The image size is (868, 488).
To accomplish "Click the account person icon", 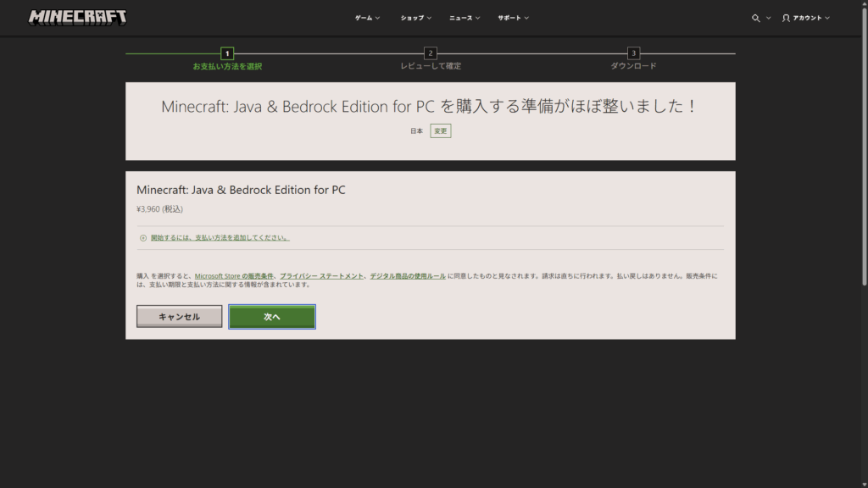I will (786, 19).
